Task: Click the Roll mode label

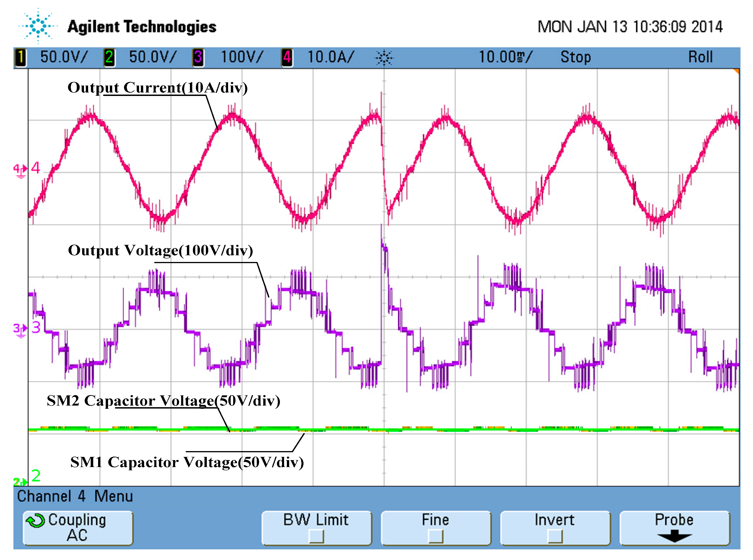Action: tap(700, 57)
